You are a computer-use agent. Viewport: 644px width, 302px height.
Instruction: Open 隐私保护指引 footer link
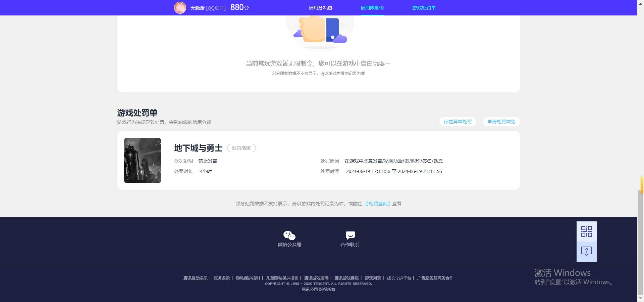pyautogui.click(x=248, y=278)
